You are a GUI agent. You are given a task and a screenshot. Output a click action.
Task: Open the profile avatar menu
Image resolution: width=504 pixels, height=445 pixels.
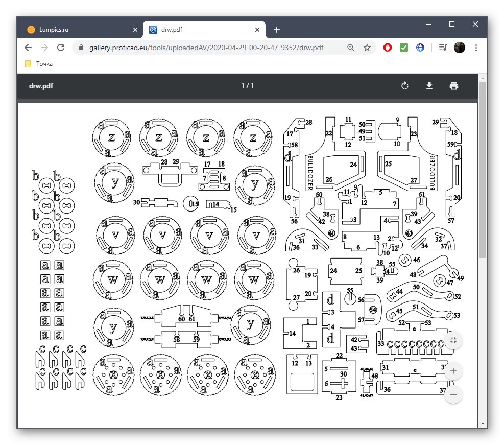(459, 47)
